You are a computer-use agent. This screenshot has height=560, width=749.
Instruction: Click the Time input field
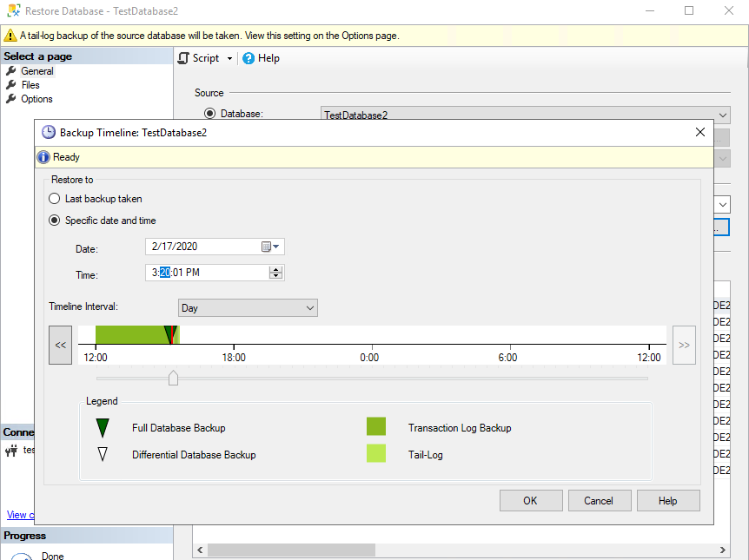click(x=209, y=273)
